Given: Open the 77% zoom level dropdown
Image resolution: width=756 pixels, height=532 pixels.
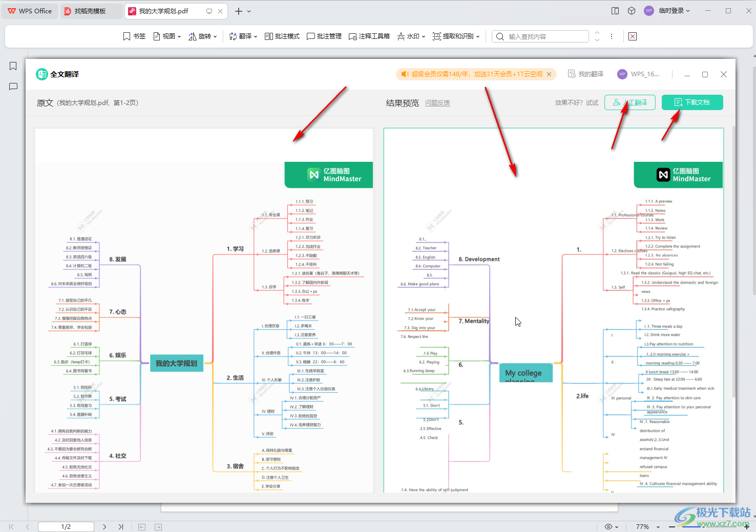Looking at the screenshot, I should 647,526.
